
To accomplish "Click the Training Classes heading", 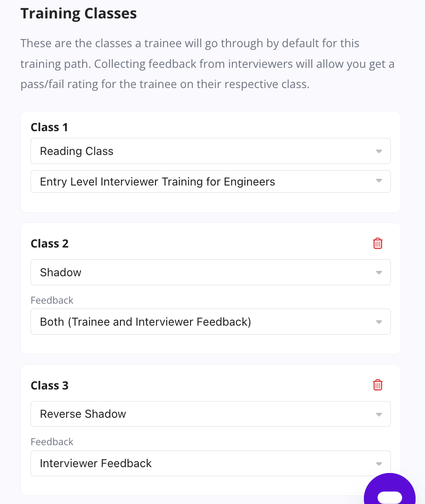I will click(79, 13).
